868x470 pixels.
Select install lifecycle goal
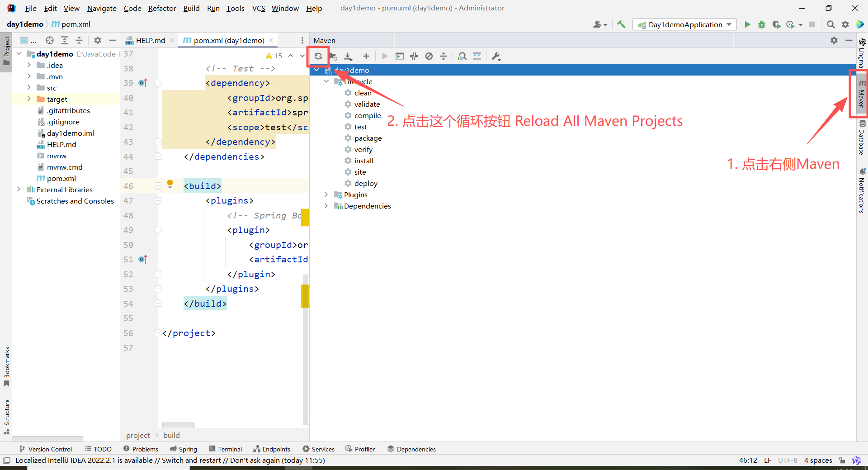tap(364, 161)
